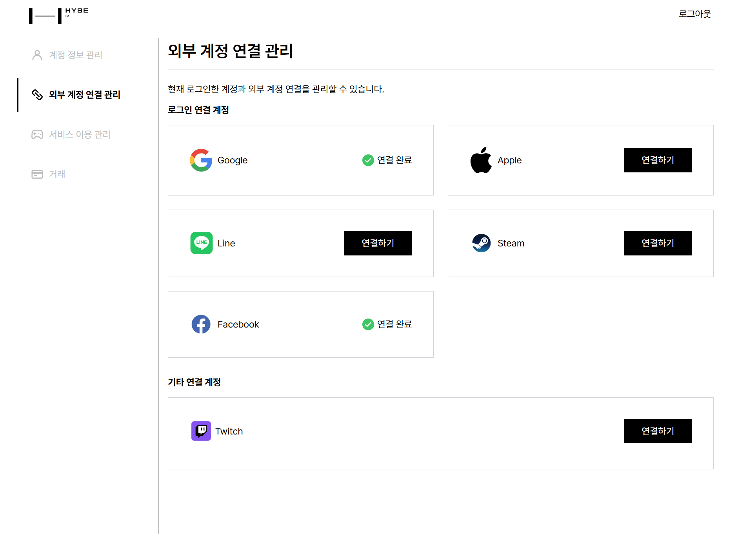Open 계정 정보 관리 menu item
Image resolution: width=756 pixels, height=534 pixels.
tap(75, 55)
